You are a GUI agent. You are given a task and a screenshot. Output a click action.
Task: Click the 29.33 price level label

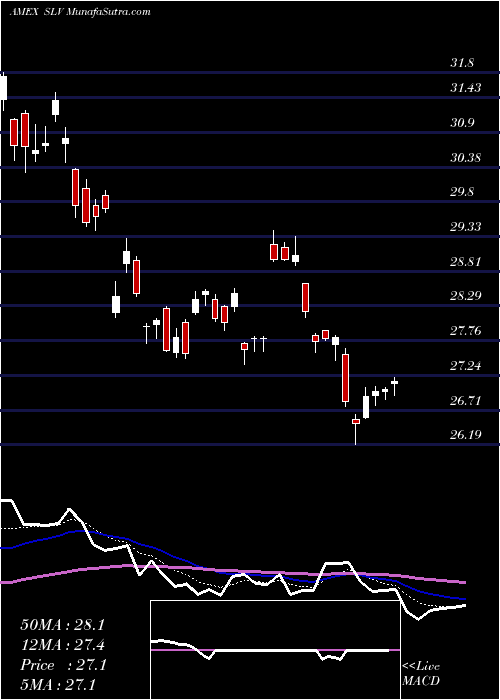[466, 227]
